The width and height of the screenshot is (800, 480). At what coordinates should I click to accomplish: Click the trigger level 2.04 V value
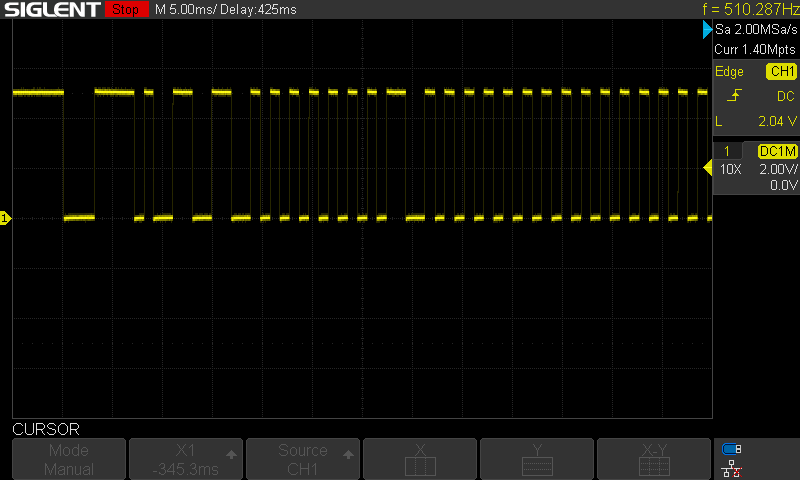pyautogui.click(x=777, y=121)
